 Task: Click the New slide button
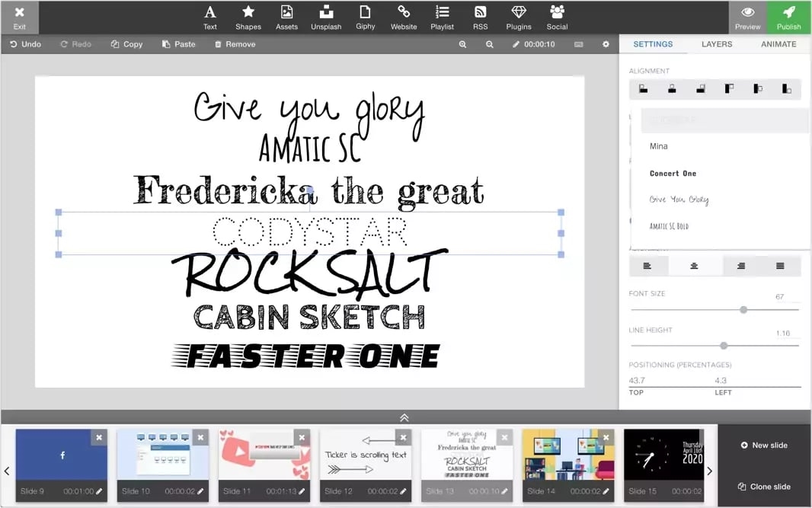tap(764, 445)
